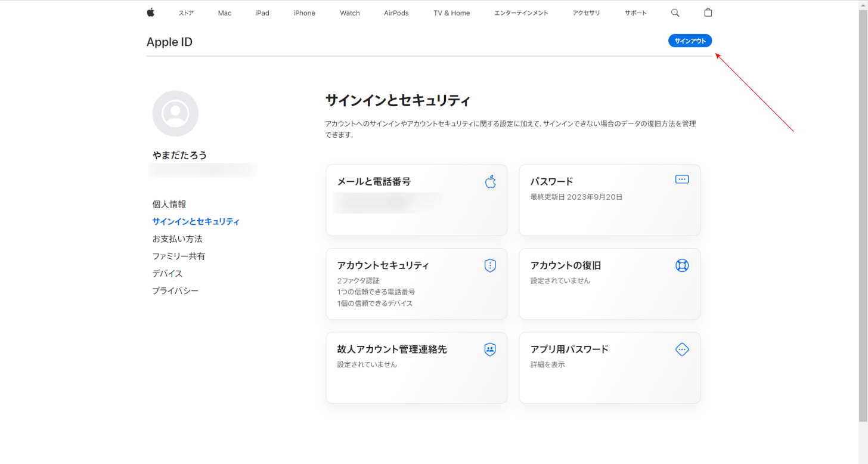Select 個人情報 in the sidebar
The height and width of the screenshot is (464, 868).
coord(169,204)
